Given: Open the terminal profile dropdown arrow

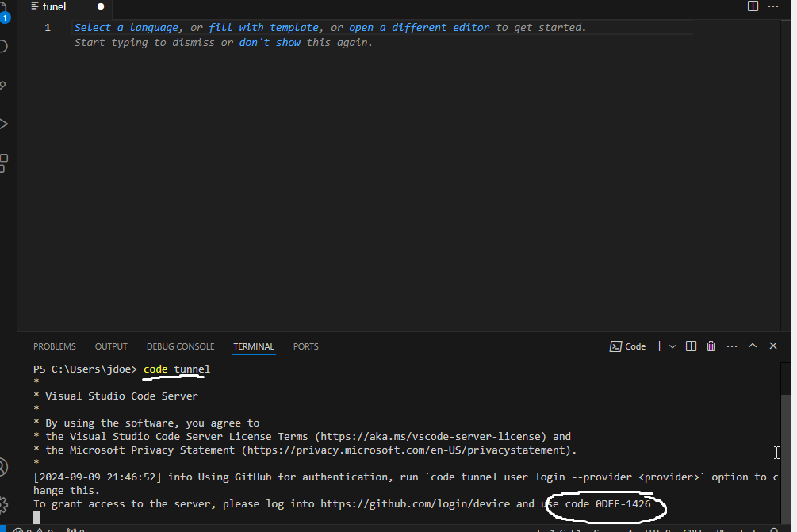Looking at the screenshot, I should 672,346.
